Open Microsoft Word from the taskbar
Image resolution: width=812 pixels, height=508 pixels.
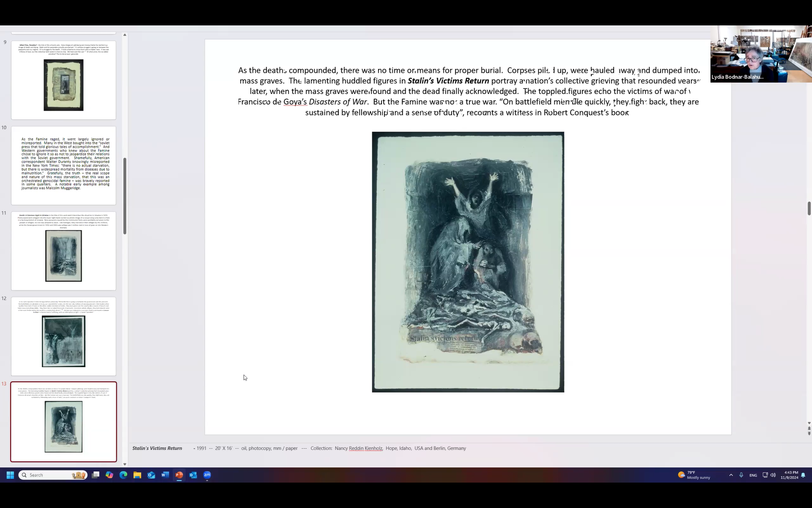point(165,475)
